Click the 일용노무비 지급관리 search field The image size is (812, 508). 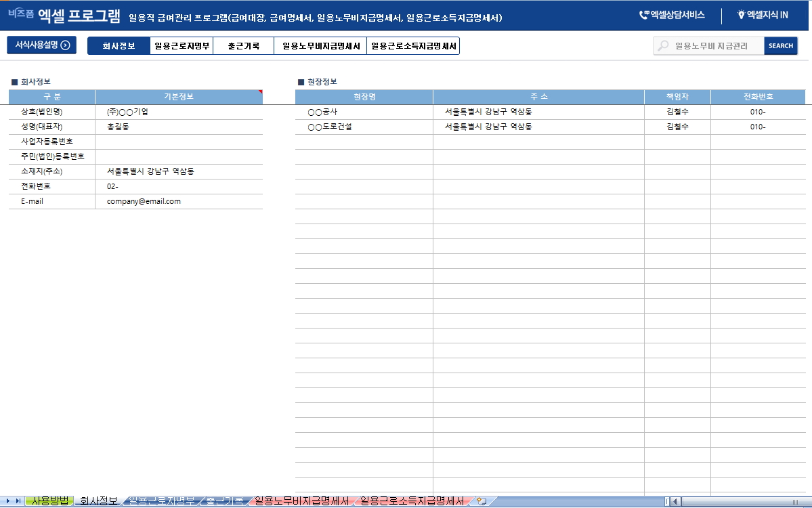click(x=714, y=46)
